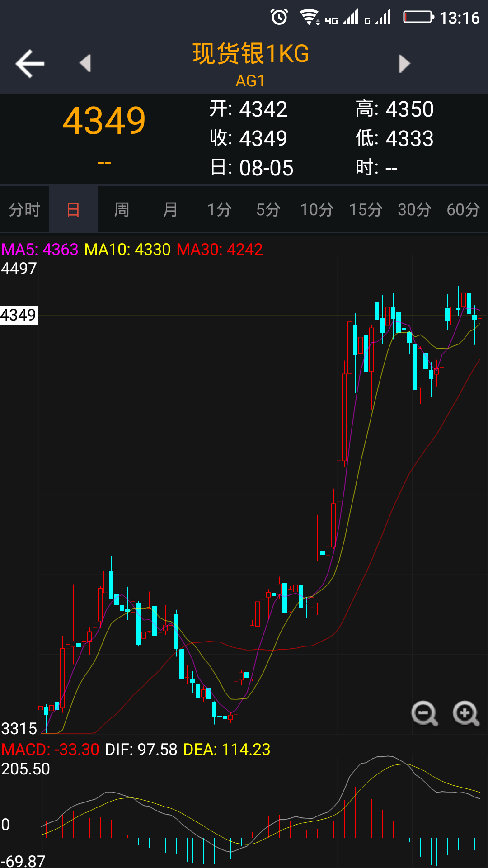488x868 pixels.
Task: Open the 月 monthly chart tab
Action: pyautogui.click(x=170, y=209)
